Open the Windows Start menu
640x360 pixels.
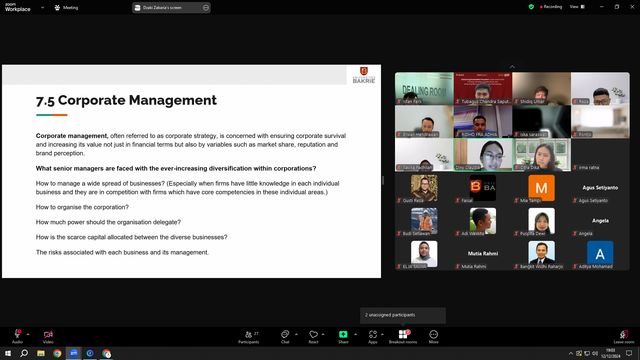(8, 353)
